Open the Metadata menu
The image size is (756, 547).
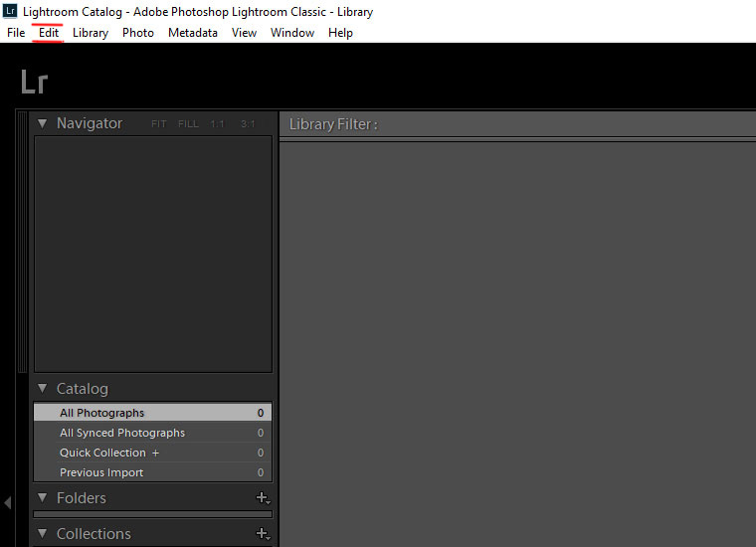click(192, 33)
